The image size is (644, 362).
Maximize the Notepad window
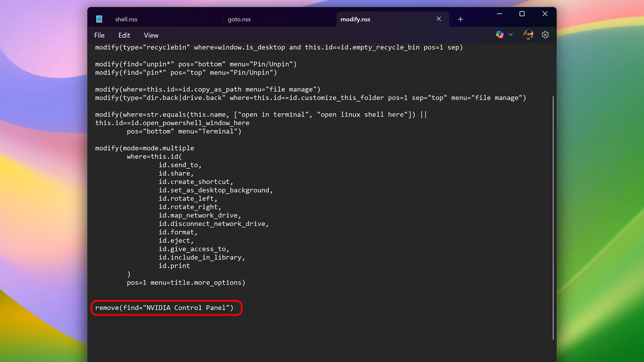pos(522,14)
